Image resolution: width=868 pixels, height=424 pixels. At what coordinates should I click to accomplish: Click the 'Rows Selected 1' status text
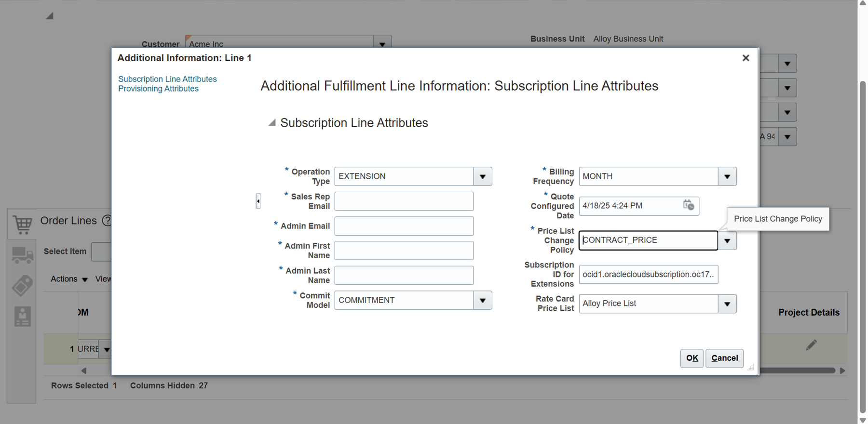pos(84,385)
